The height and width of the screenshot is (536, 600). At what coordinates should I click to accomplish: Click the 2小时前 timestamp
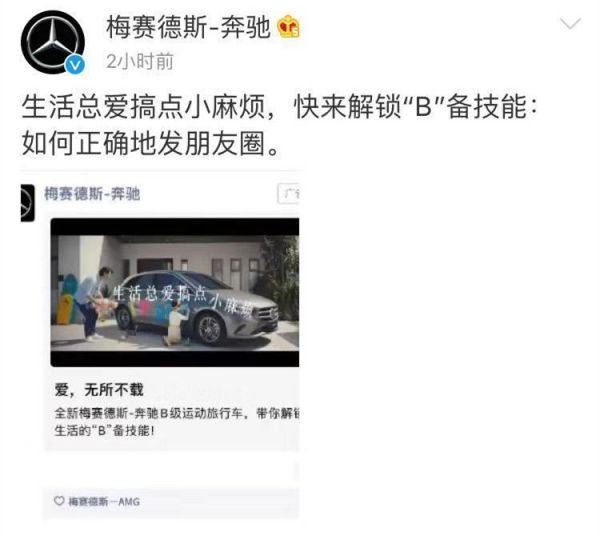point(140,61)
